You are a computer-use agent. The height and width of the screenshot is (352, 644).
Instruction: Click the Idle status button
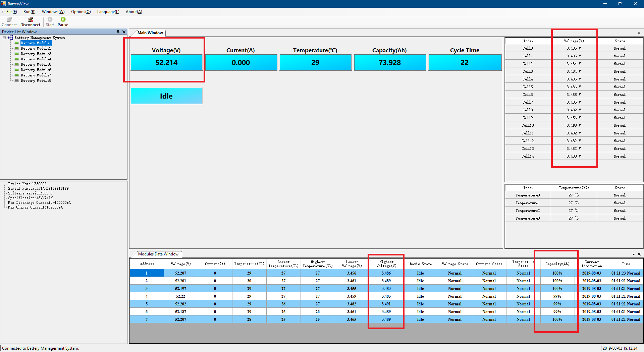pyautogui.click(x=166, y=96)
